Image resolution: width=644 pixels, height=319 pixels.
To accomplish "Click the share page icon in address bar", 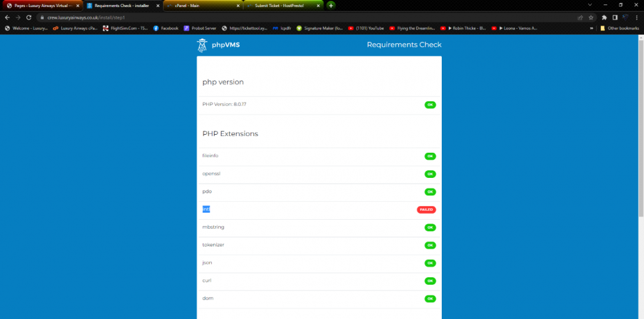I will (580, 17).
